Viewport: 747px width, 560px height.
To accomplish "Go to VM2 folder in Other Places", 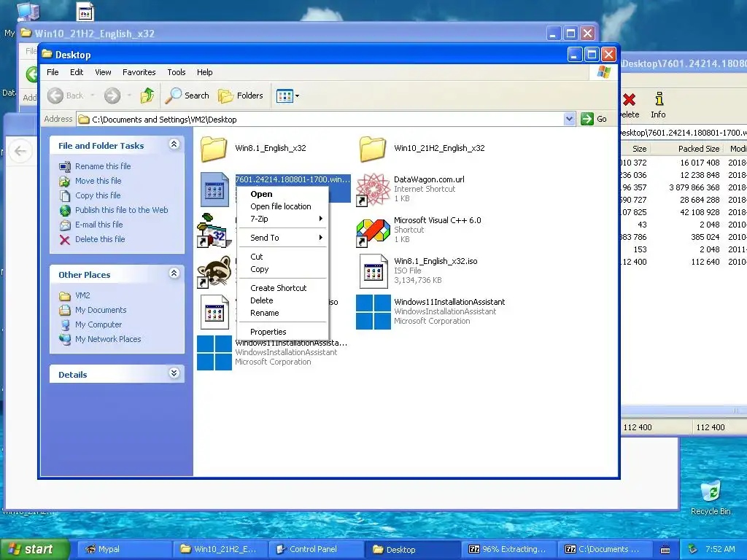I will click(x=82, y=296).
